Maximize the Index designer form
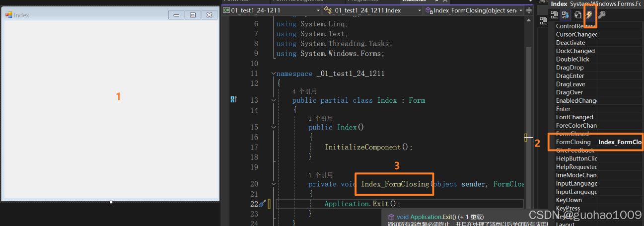Image resolution: width=644 pixels, height=226 pixels. (193, 15)
